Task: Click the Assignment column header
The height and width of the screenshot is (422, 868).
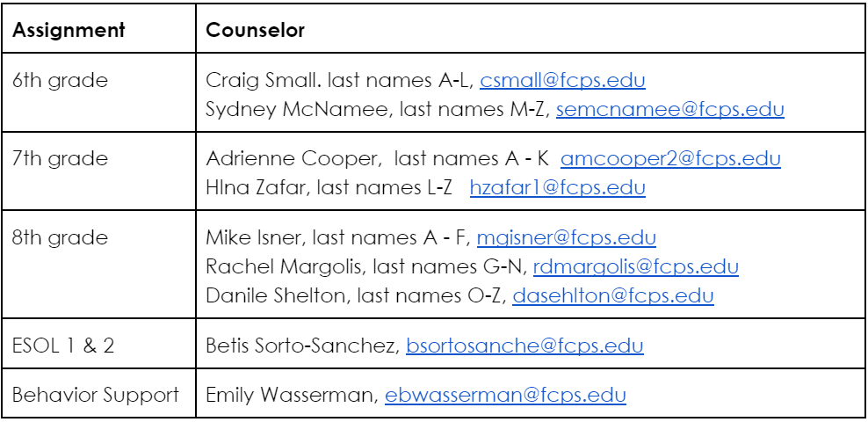Action: 69,30
